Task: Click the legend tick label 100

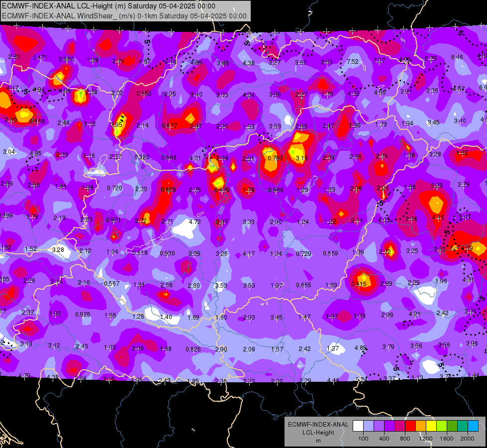Action: tap(363, 439)
